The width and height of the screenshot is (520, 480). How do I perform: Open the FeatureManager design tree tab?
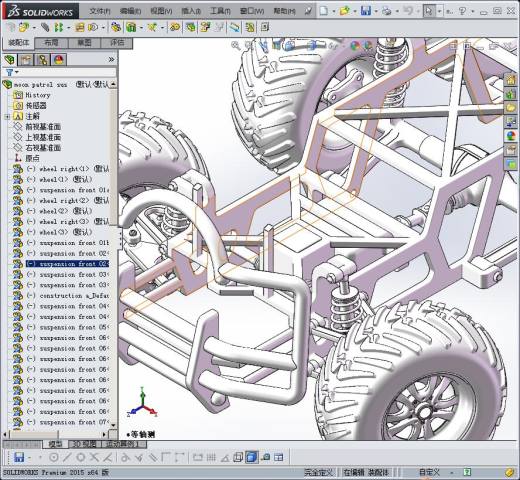[9, 60]
